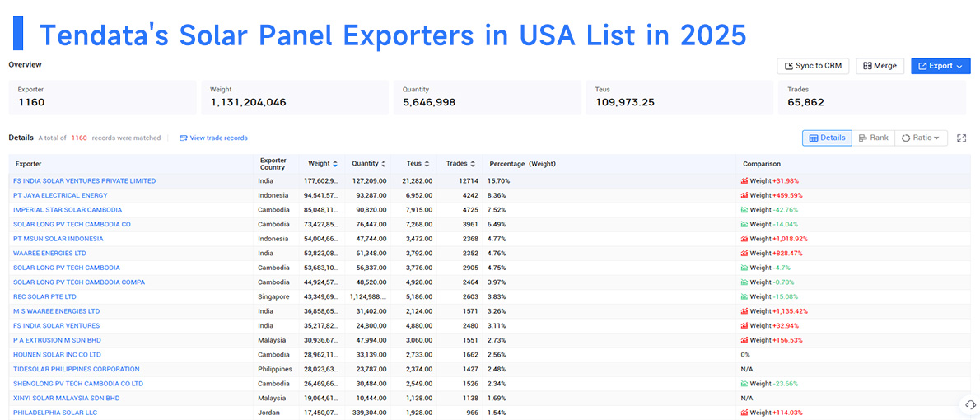Image resolution: width=980 pixels, height=420 pixels.
Task: Click the Sync to CRM button
Action: [813, 66]
